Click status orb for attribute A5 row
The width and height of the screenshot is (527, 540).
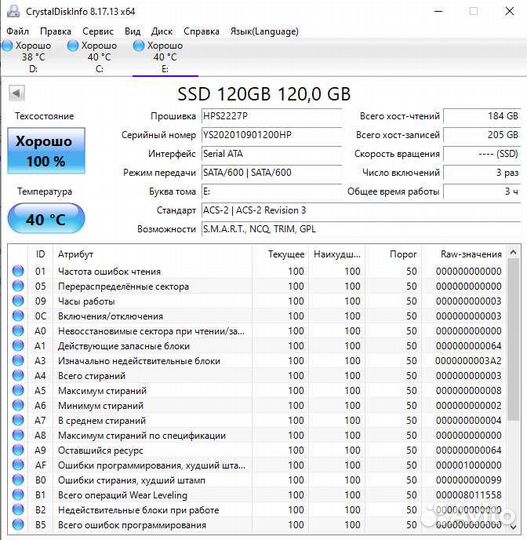[x=18, y=391]
